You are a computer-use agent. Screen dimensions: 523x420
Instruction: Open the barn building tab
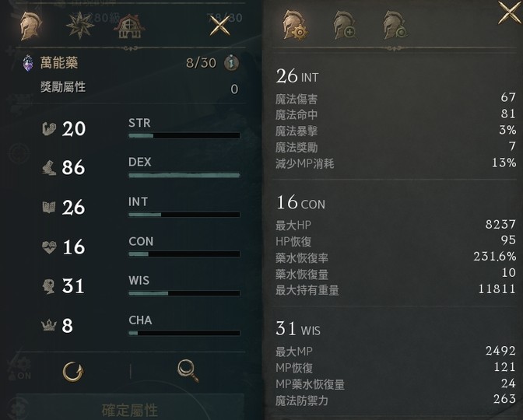point(127,28)
